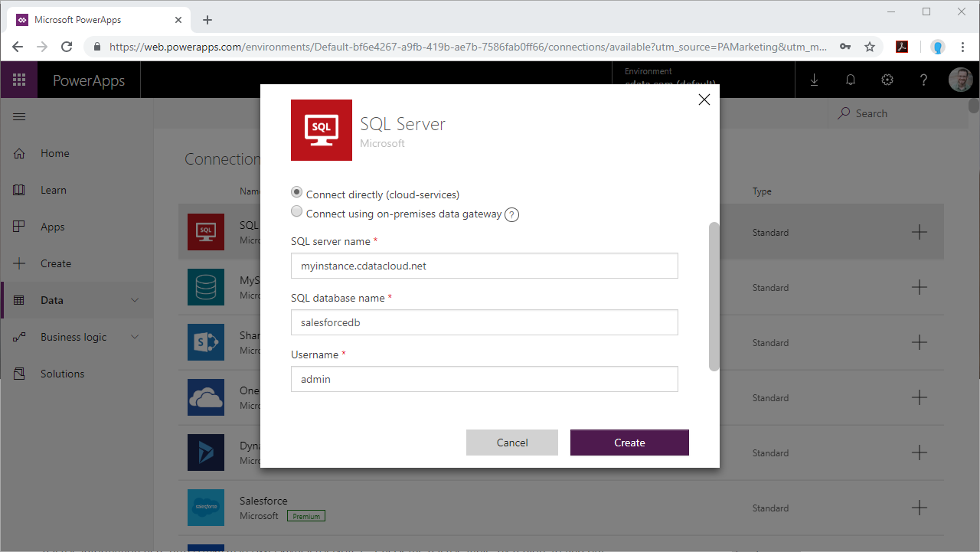The height and width of the screenshot is (552, 980).
Task: Open the notifications bell
Action: pos(851,80)
